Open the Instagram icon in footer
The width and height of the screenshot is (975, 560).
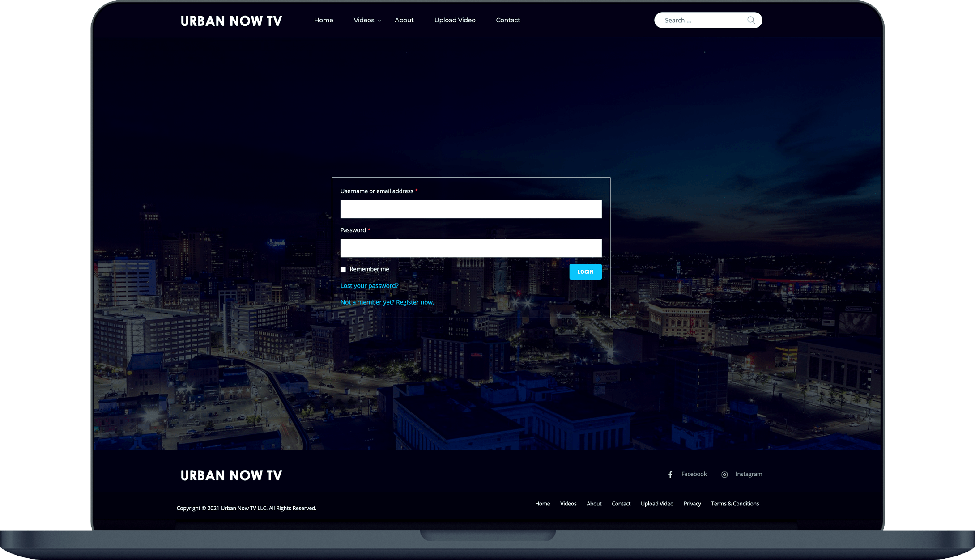coord(724,475)
